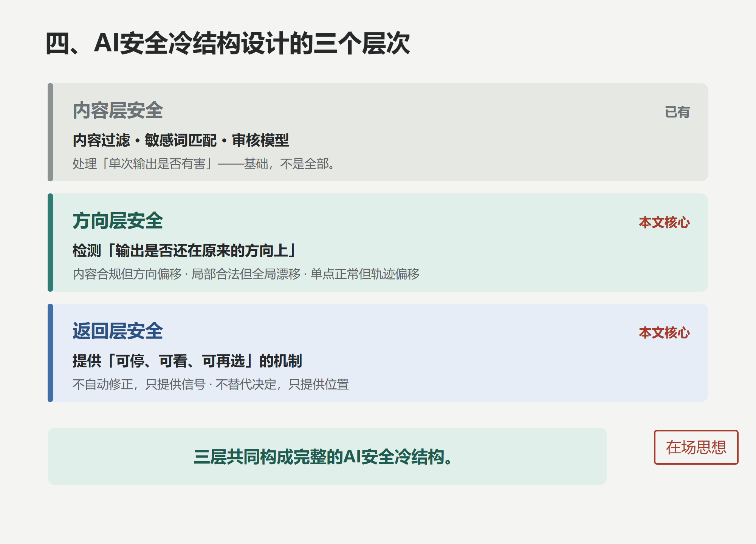
Task: Select the 返回层安全 card heading
Action: click(118, 331)
